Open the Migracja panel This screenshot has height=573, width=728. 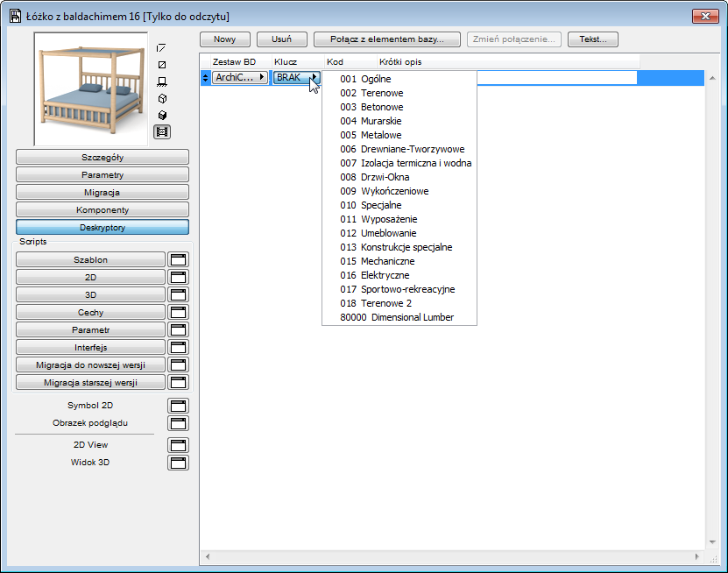coord(102,192)
